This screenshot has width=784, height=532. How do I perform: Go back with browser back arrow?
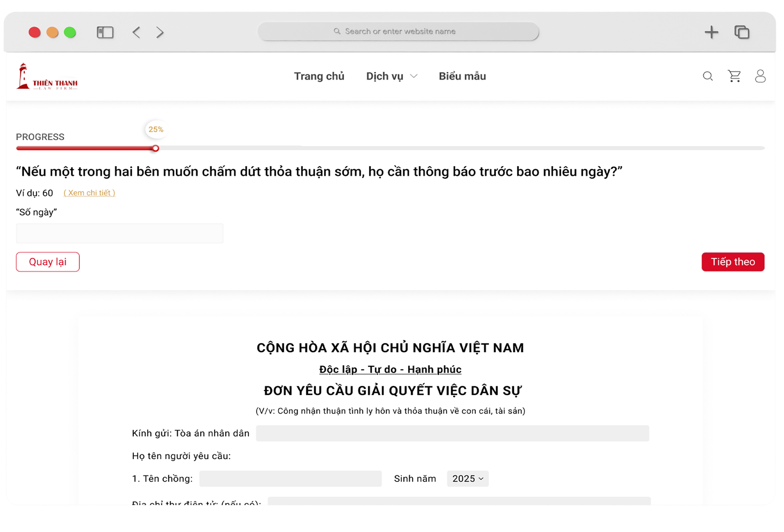(136, 32)
